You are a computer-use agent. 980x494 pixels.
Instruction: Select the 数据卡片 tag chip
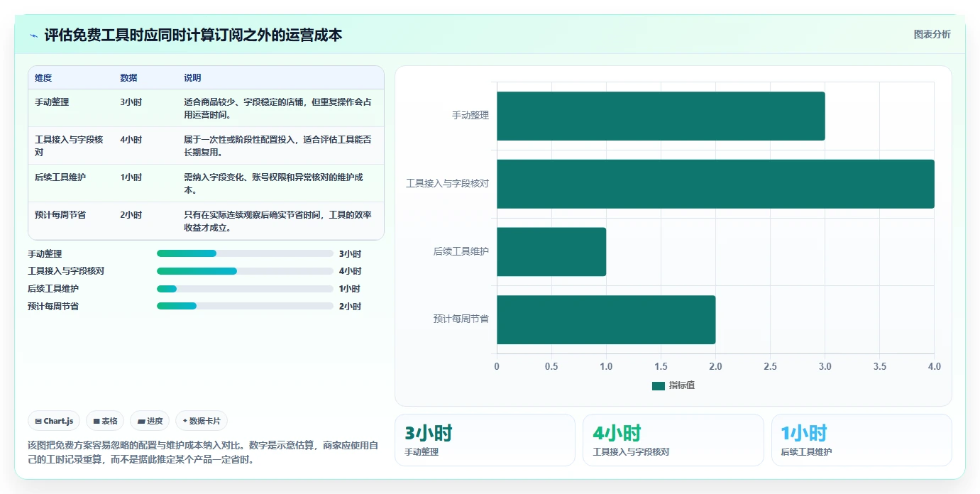coord(202,421)
